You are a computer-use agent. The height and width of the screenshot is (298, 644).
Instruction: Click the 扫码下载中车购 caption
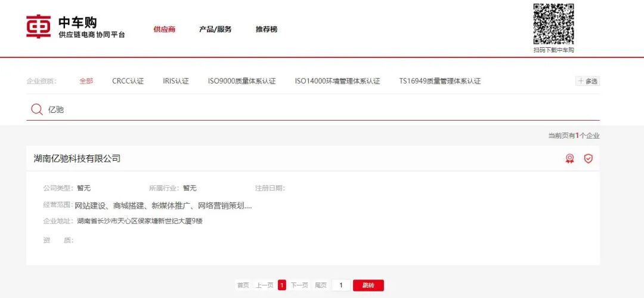tap(553, 50)
